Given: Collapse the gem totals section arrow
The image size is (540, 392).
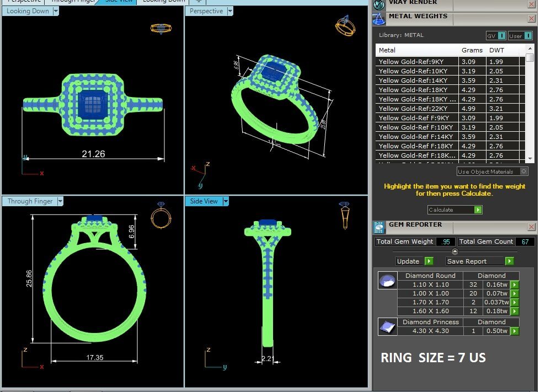Looking at the screenshot, I should coord(455,251).
